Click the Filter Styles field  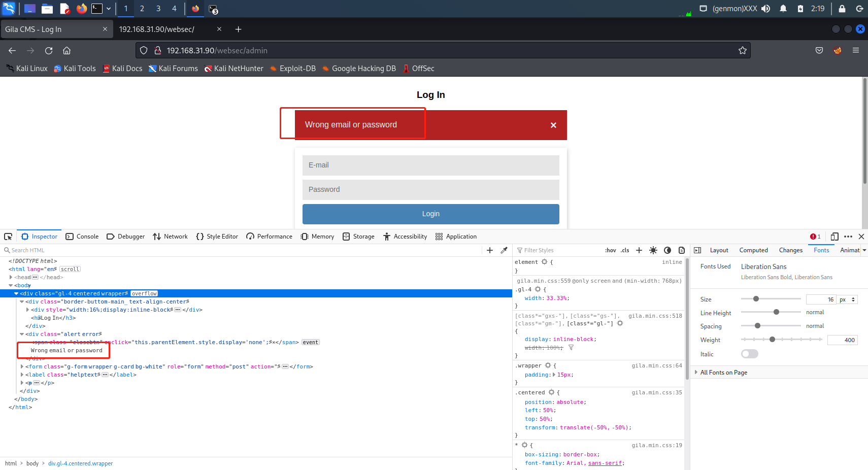coord(558,250)
